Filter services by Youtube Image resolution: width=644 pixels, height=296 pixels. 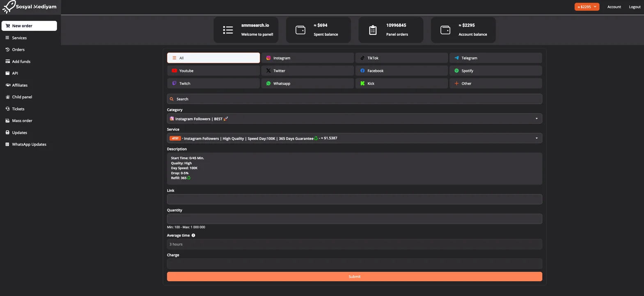[x=213, y=71]
